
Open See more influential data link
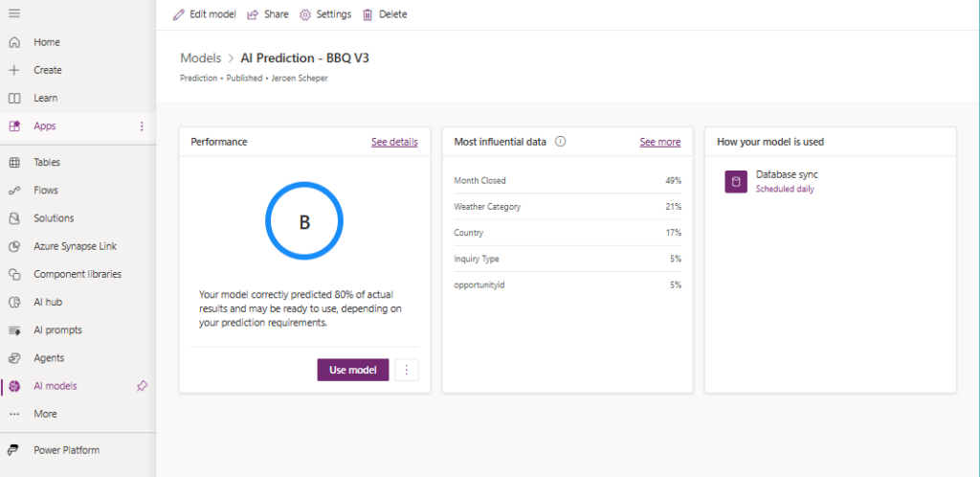(x=660, y=142)
